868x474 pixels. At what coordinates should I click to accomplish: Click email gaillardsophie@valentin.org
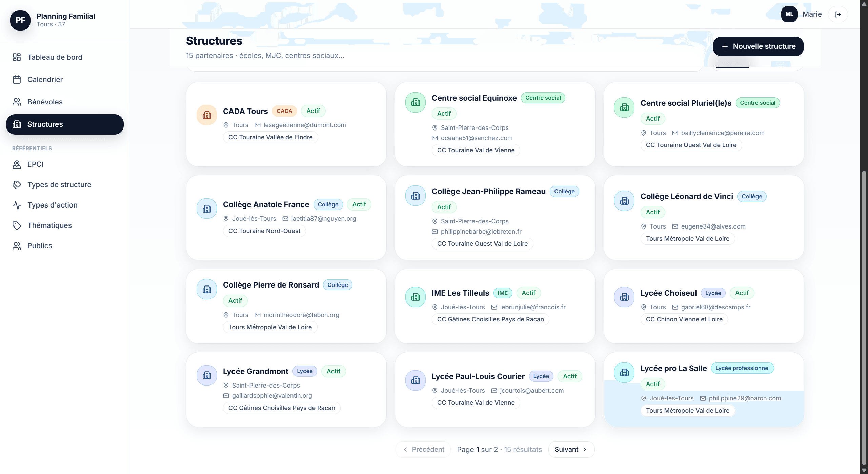coord(272,396)
